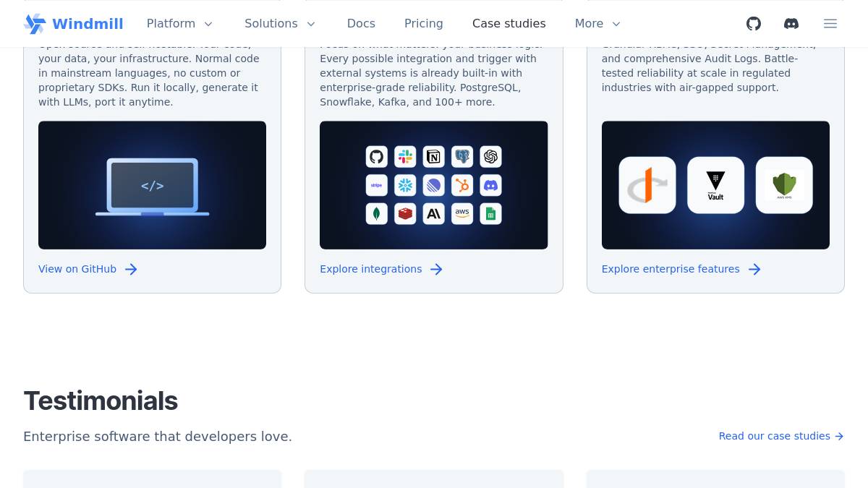This screenshot has width=868, height=488.
Task: Click text 'industries with air-gapped support.'
Action: coord(690,87)
